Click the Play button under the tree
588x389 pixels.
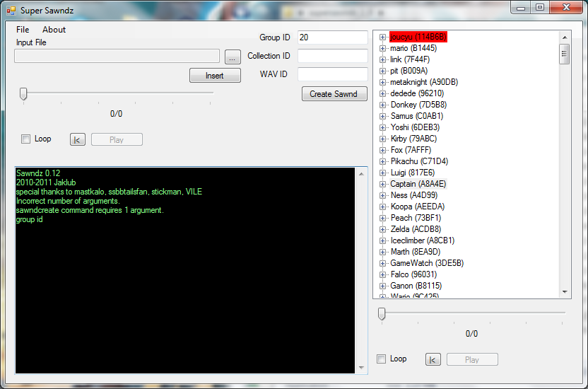(x=472, y=359)
